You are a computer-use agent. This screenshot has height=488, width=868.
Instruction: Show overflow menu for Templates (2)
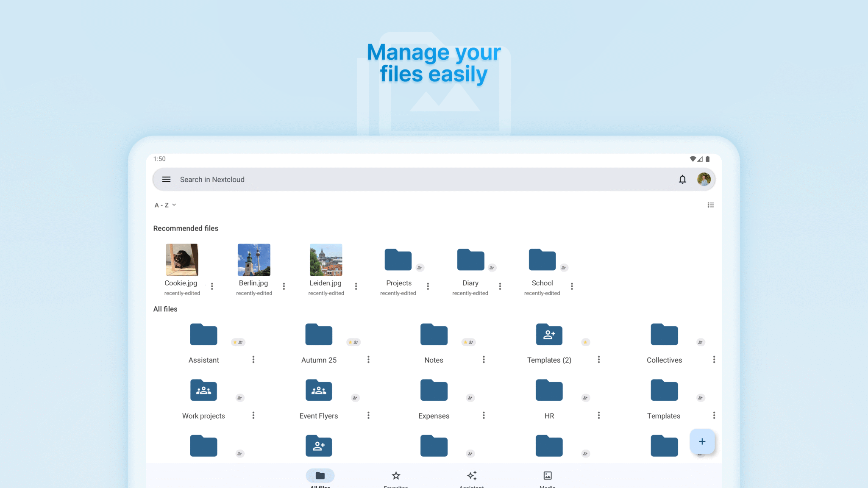(x=599, y=360)
